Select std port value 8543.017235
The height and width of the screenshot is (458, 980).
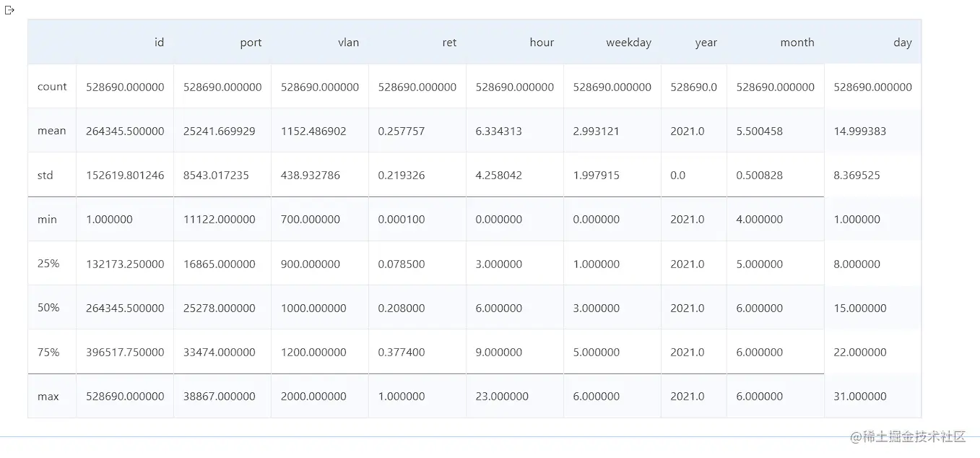217,176
